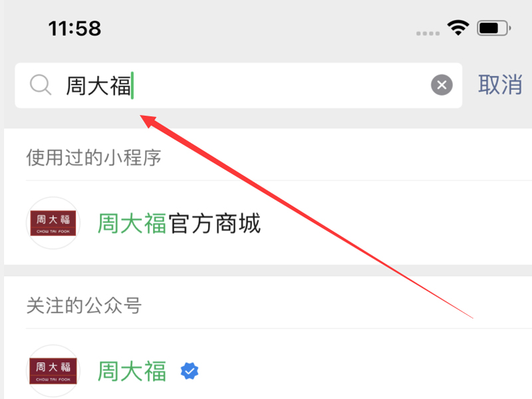Click CHOW TAI FOOK text on the first logo

click(x=53, y=231)
